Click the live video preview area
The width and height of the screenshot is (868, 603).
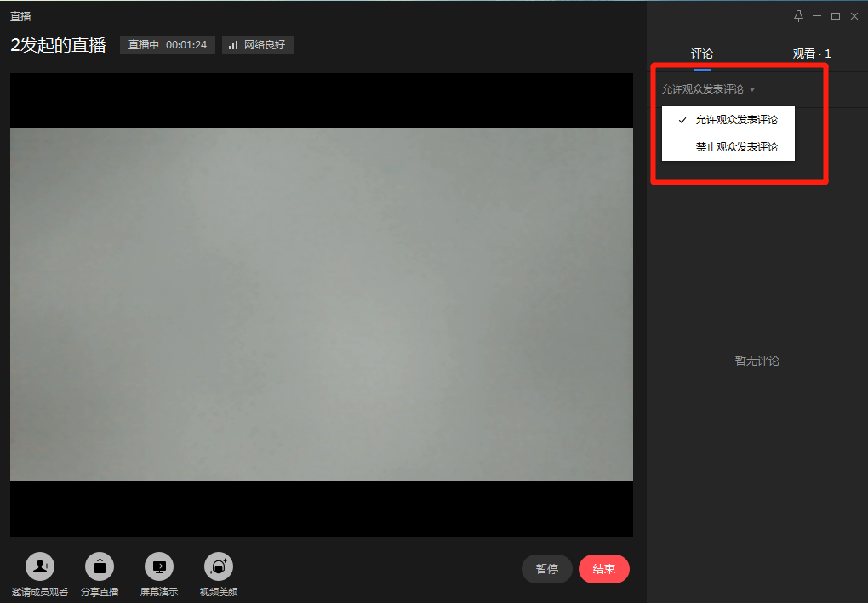click(x=322, y=304)
